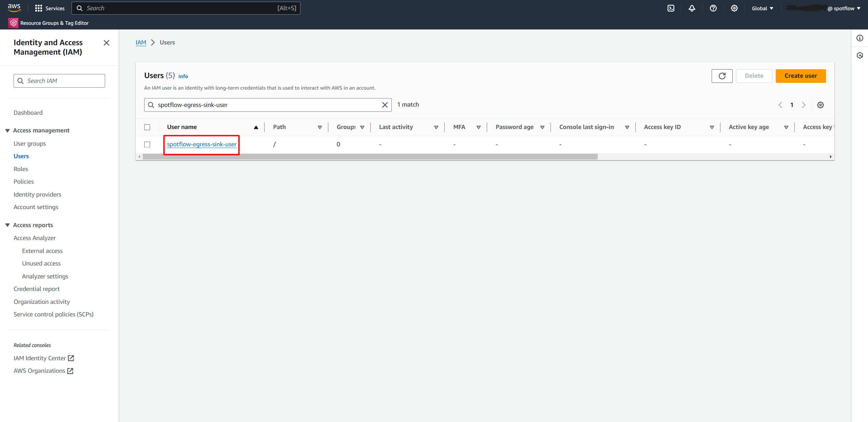Open the Global region dropdown

pyautogui.click(x=762, y=8)
